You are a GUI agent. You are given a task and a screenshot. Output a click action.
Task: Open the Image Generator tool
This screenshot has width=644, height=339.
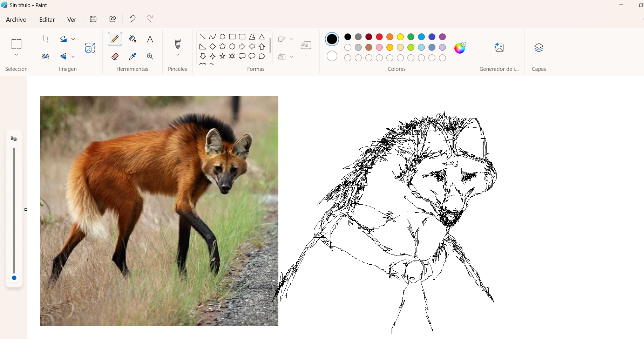[x=499, y=47]
